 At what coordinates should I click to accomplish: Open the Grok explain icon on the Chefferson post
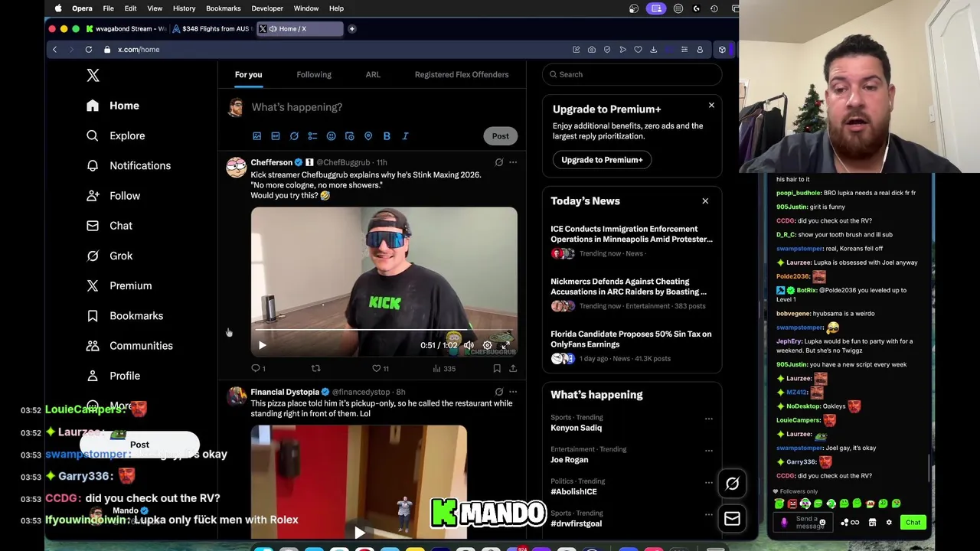499,162
